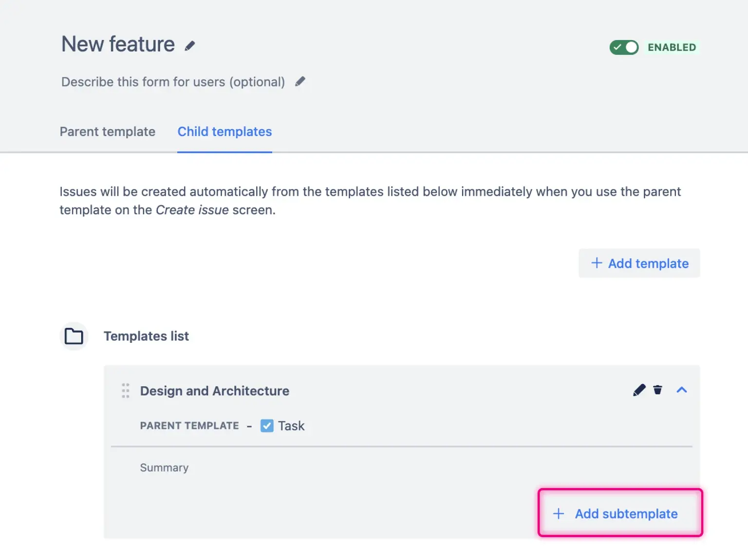Screen dimensions: 748x560
Task: Grab the drag handle for Design and Architecture
Action: [x=125, y=391]
